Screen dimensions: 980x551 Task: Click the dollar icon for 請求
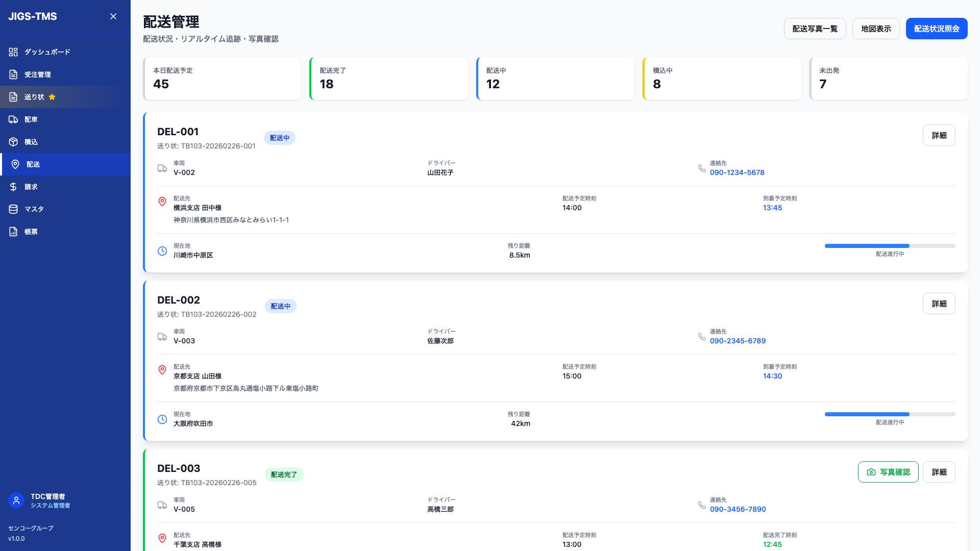[13, 187]
